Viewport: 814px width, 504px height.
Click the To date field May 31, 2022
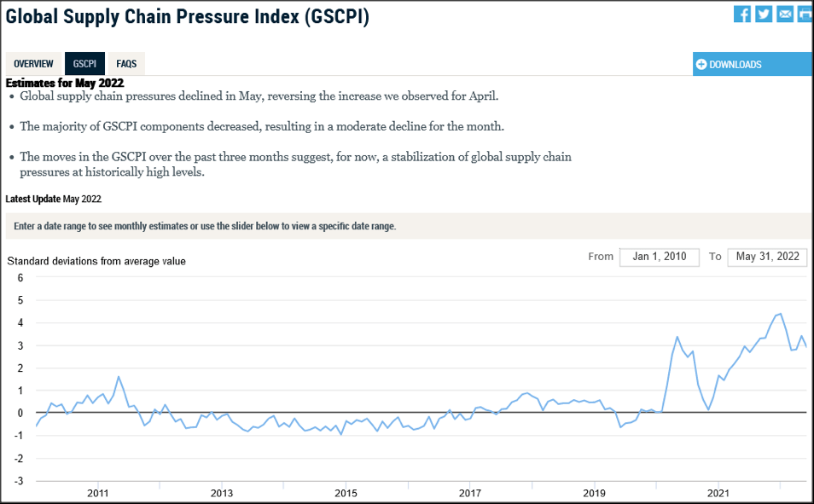coord(767,257)
